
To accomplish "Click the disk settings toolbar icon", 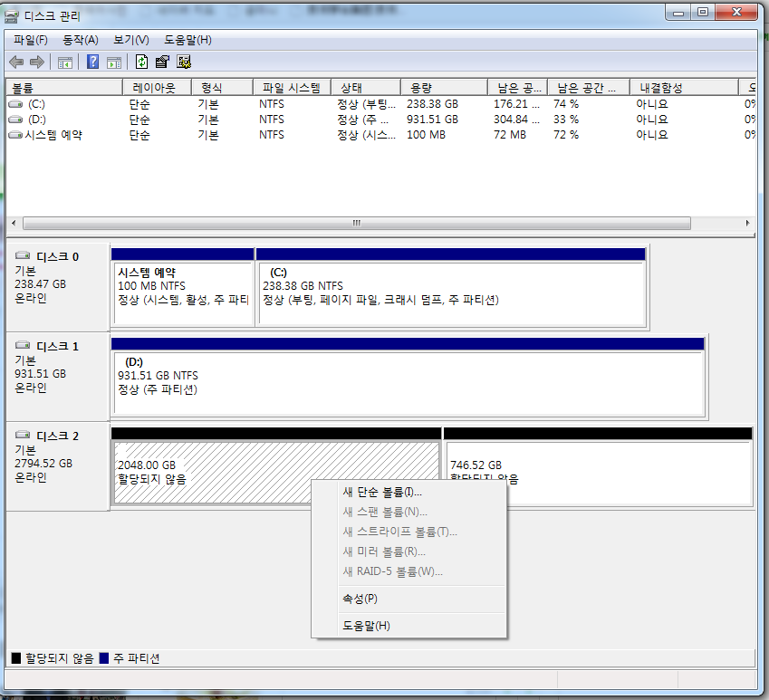I will click(x=185, y=62).
